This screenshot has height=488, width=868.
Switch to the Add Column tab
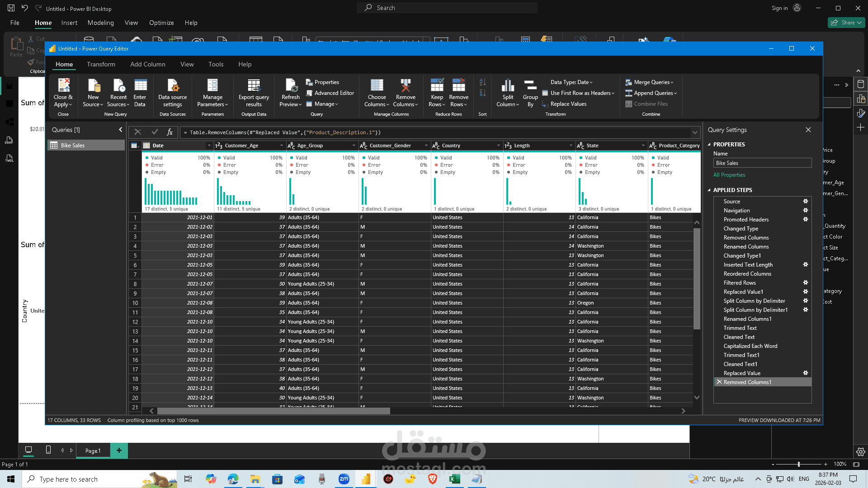(148, 64)
